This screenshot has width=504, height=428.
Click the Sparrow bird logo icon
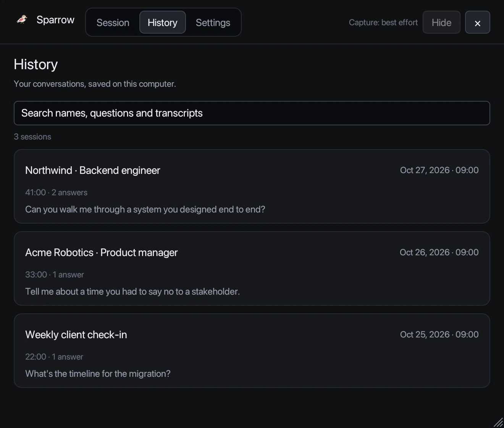[22, 19]
